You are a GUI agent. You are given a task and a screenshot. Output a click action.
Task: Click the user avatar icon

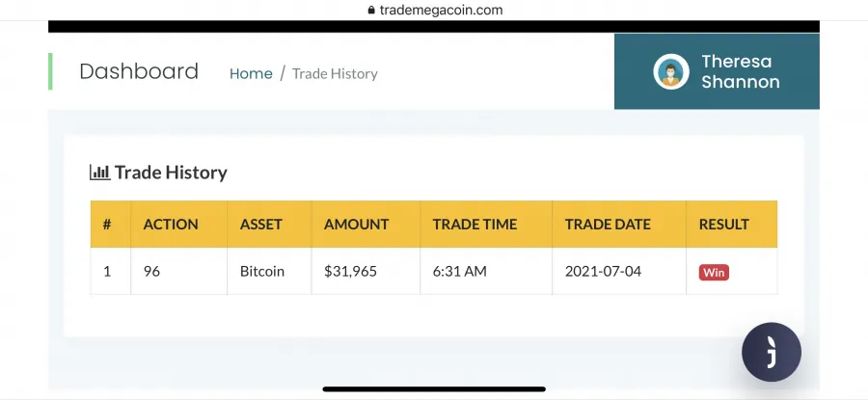671,72
